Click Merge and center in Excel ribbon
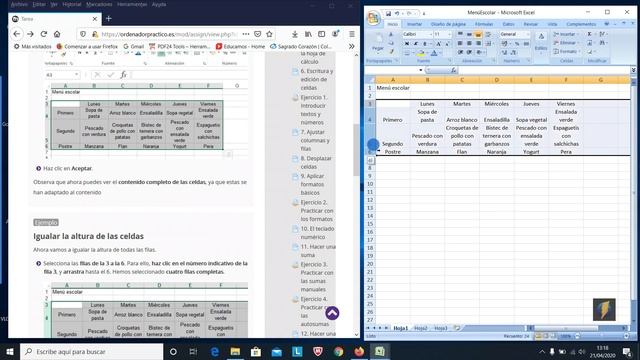The image size is (640, 360). (488, 43)
